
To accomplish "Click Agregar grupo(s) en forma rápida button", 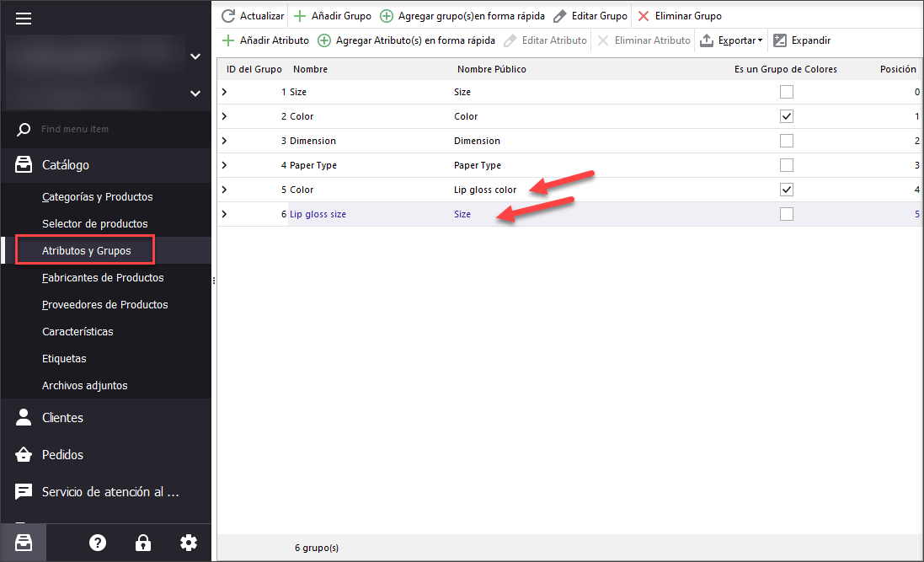I will point(462,16).
